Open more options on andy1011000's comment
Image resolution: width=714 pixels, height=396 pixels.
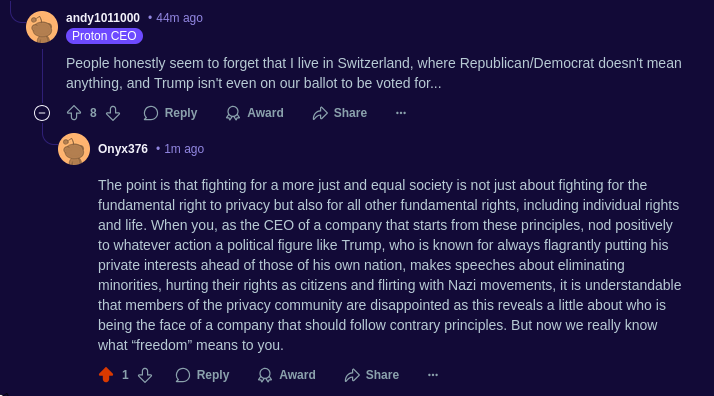coord(401,113)
